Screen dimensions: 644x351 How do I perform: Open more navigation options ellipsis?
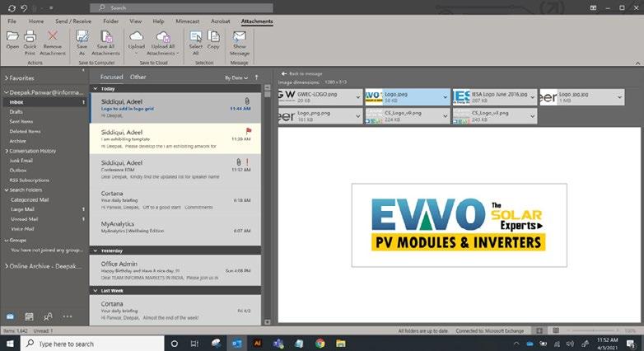[68, 316]
